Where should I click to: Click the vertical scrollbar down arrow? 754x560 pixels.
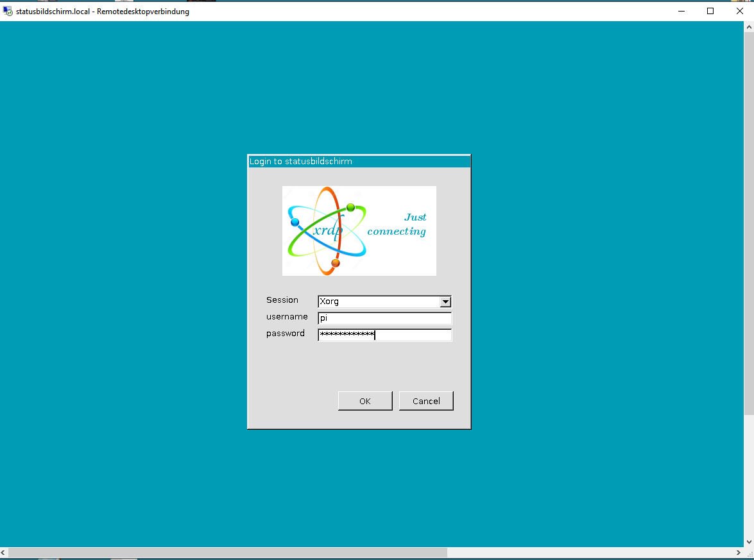coord(749,541)
